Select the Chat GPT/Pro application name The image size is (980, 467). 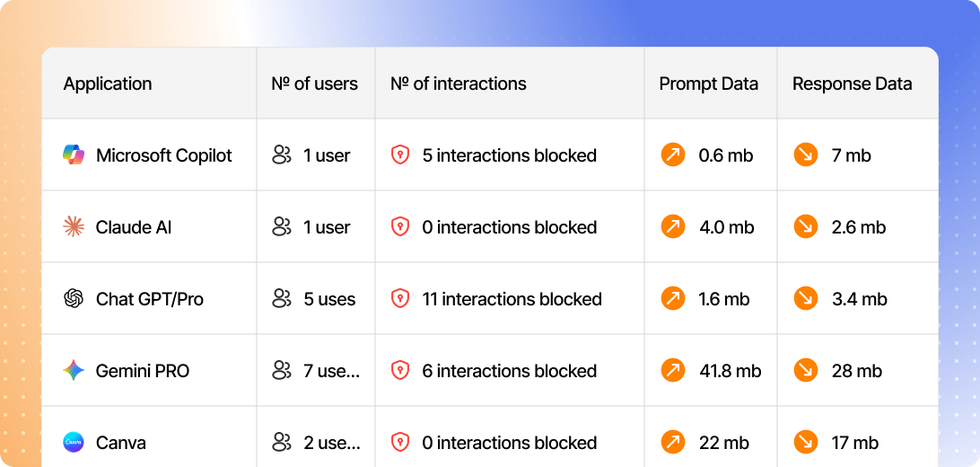click(x=150, y=299)
